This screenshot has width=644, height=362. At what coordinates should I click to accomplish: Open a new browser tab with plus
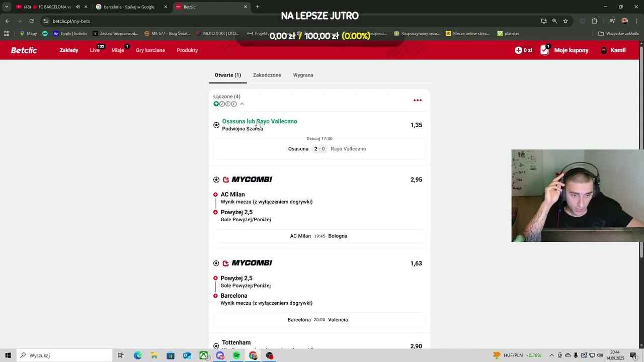pos(258,7)
